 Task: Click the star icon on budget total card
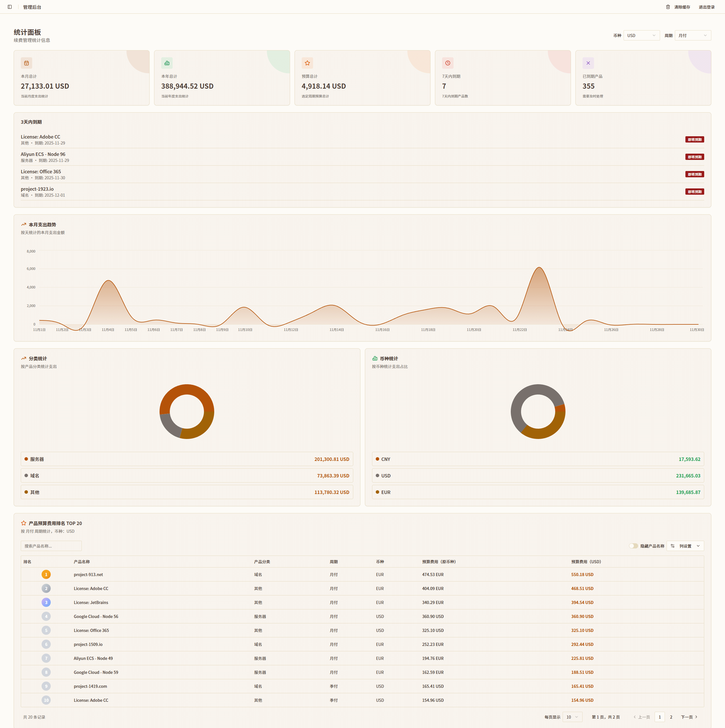click(x=307, y=63)
